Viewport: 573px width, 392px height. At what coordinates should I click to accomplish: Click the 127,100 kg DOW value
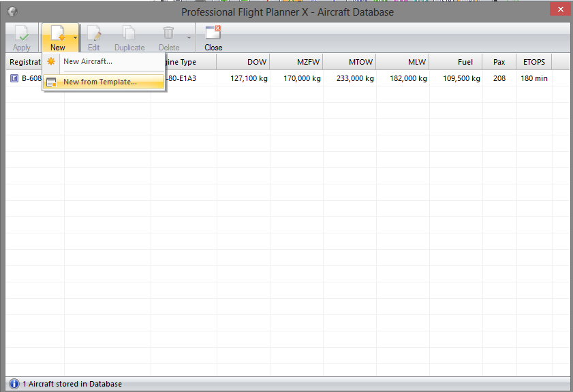[x=249, y=78]
